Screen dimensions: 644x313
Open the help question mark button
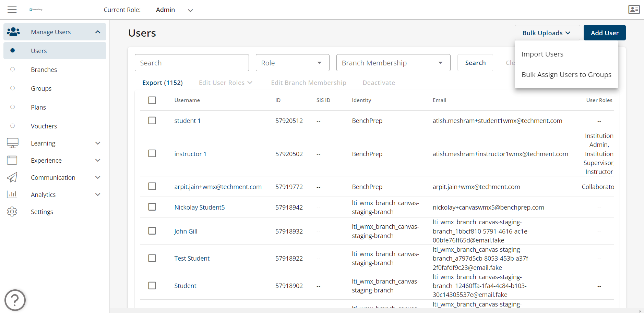tap(15, 300)
